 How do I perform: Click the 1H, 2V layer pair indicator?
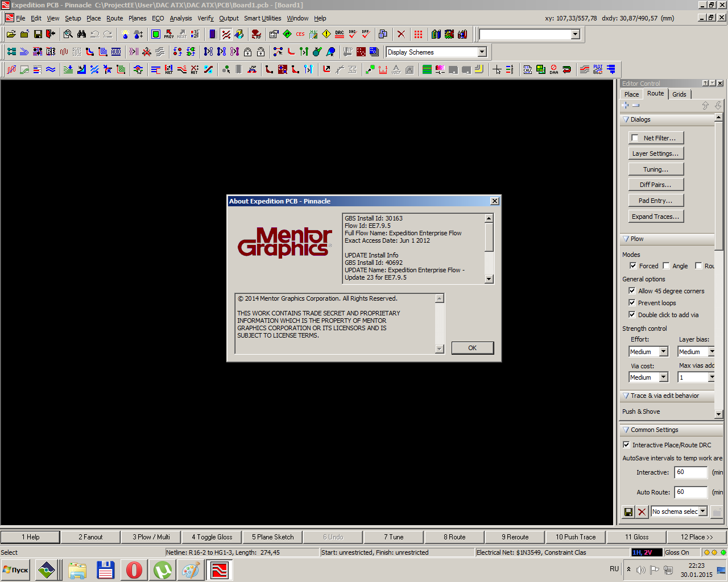pos(647,552)
